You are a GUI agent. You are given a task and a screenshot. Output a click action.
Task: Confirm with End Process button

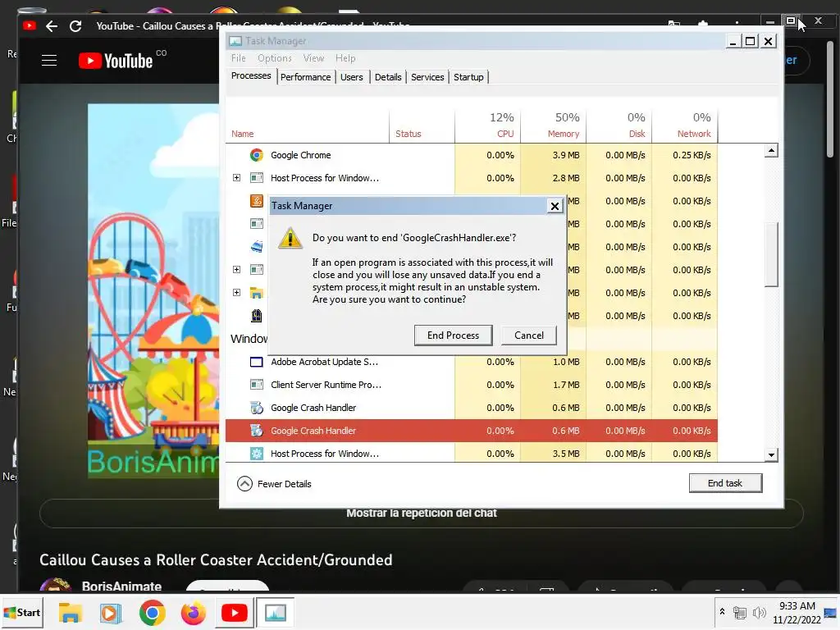coord(453,336)
